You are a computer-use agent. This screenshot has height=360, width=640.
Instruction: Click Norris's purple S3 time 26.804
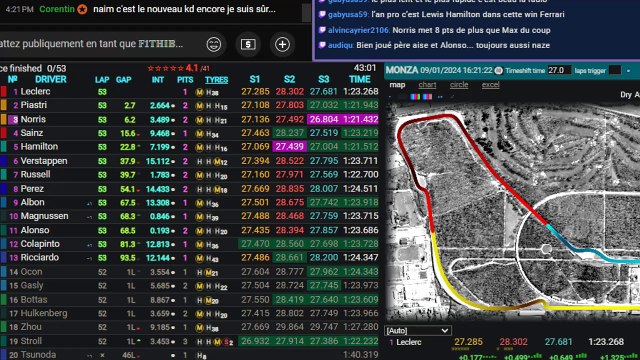(x=324, y=119)
